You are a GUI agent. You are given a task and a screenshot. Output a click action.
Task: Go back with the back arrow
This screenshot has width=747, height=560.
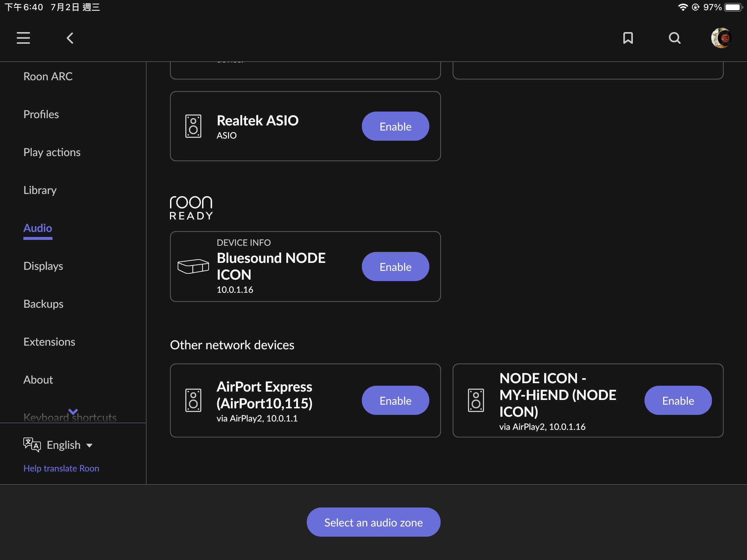70,38
